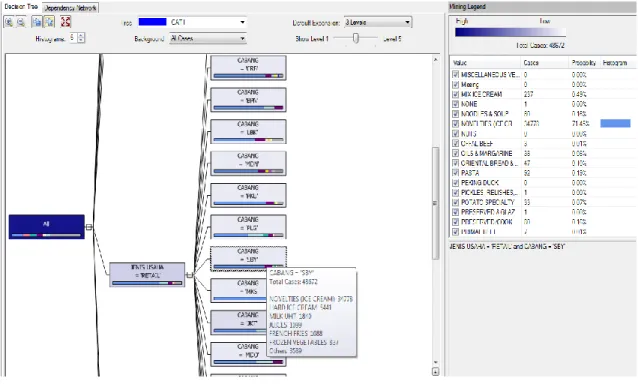638x384 pixels.
Task: Sort legend by the Value column header
Action: coord(485,63)
